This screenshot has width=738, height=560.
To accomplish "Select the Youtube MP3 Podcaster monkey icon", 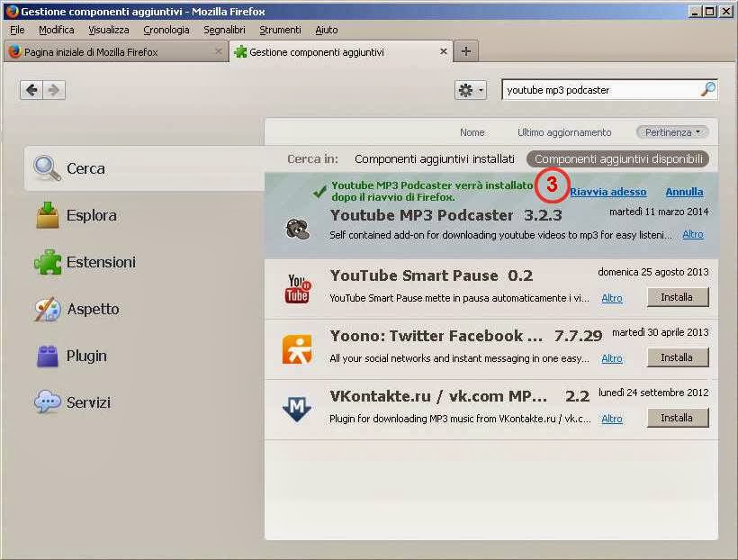I will click(298, 230).
